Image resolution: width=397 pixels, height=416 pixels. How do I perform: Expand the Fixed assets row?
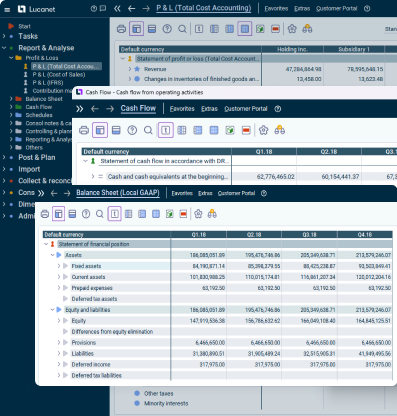(x=59, y=266)
